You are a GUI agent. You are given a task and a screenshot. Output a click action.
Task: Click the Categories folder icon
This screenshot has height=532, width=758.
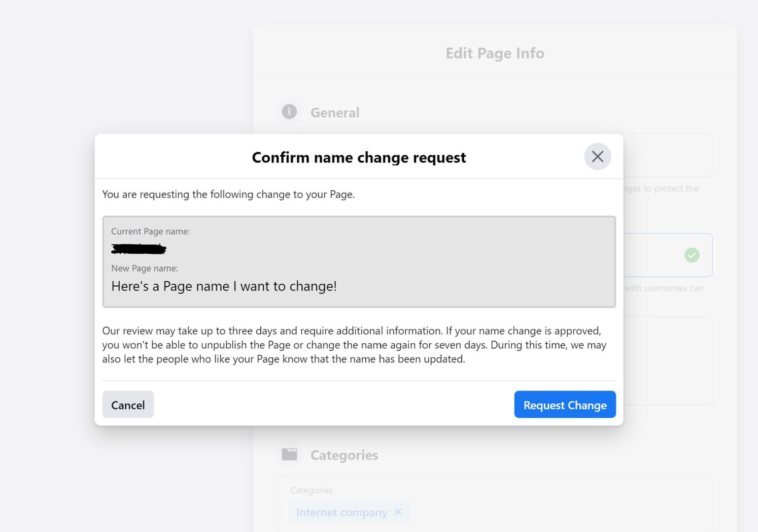pyautogui.click(x=289, y=454)
